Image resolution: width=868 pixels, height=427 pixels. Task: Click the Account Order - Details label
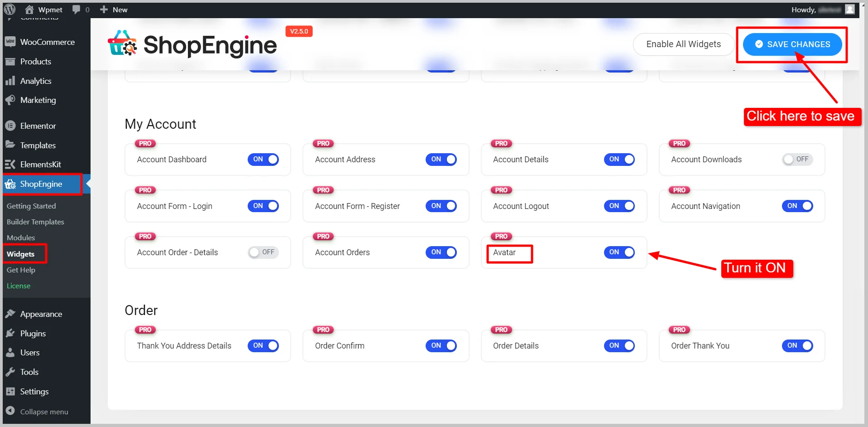click(177, 252)
